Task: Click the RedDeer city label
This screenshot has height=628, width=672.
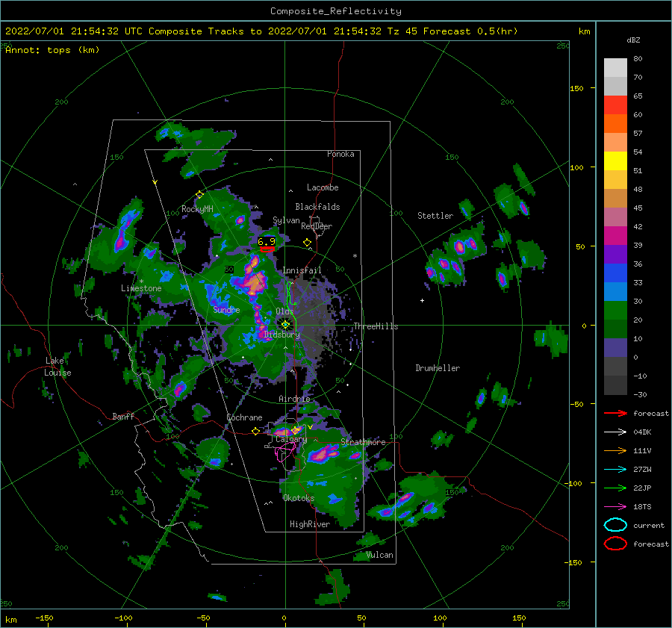Action: [317, 226]
